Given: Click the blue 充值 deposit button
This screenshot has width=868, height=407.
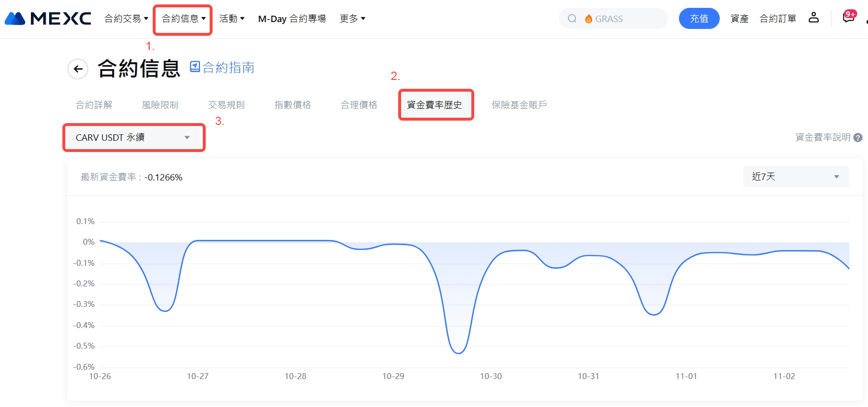Looking at the screenshot, I should coord(699,19).
